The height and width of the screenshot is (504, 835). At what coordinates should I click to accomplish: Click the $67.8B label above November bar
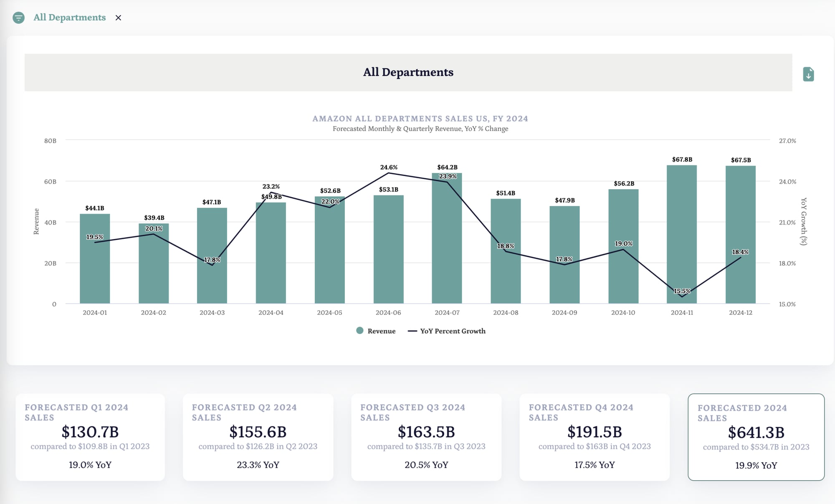tap(682, 160)
